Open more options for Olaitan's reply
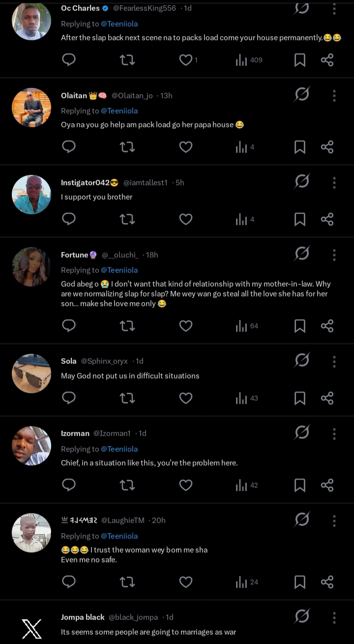354x644 pixels. (334, 95)
